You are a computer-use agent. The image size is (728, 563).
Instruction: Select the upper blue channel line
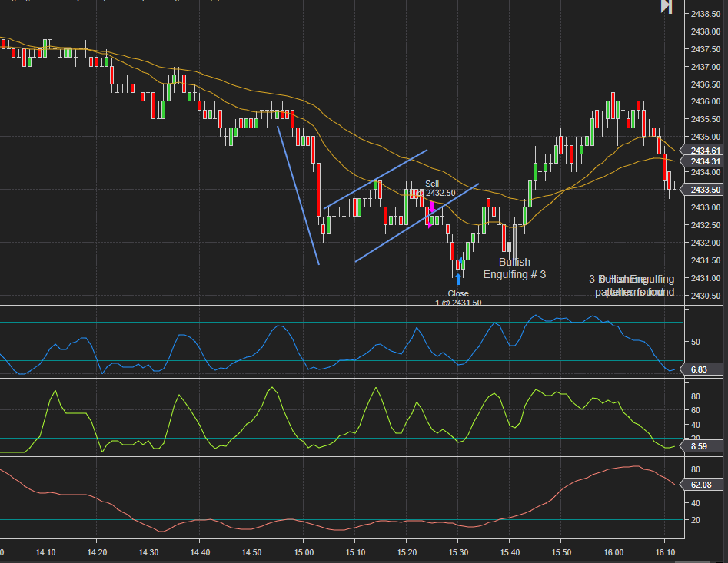tap(376, 178)
